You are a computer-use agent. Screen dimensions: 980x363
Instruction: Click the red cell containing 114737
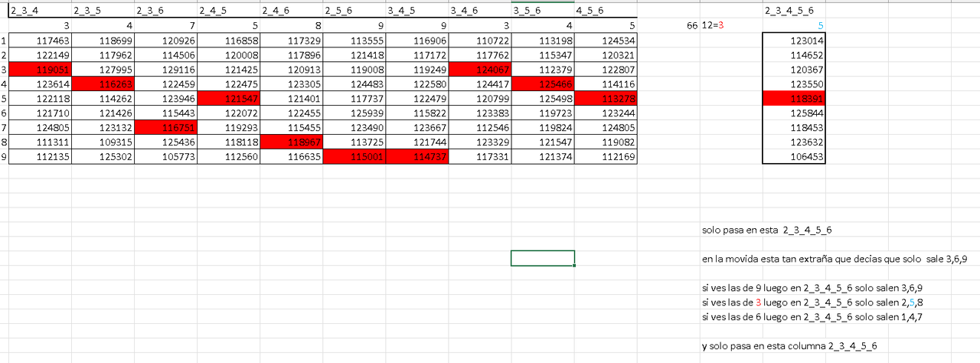(417, 156)
